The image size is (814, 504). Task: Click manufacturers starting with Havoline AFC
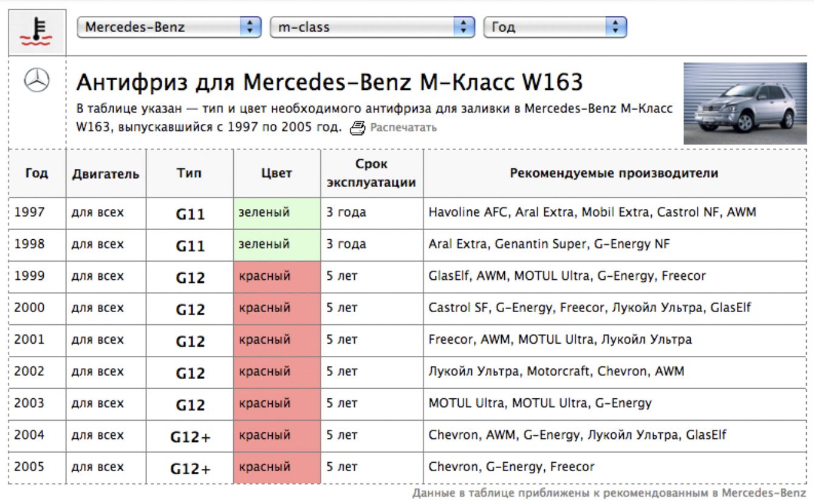pyautogui.click(x=615, y=213)
